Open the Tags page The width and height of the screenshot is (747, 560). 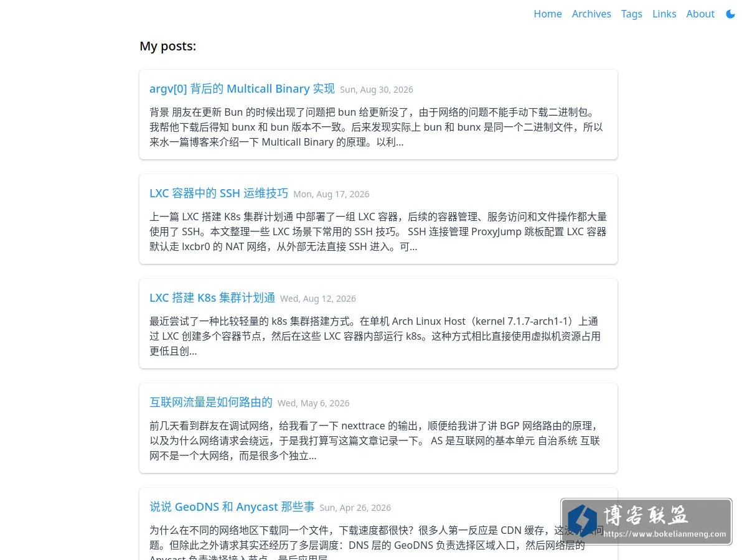[x=631, y=14]
